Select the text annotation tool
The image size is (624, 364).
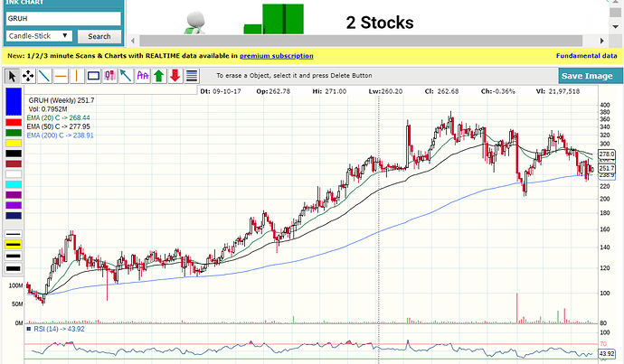tap(142, 76)
